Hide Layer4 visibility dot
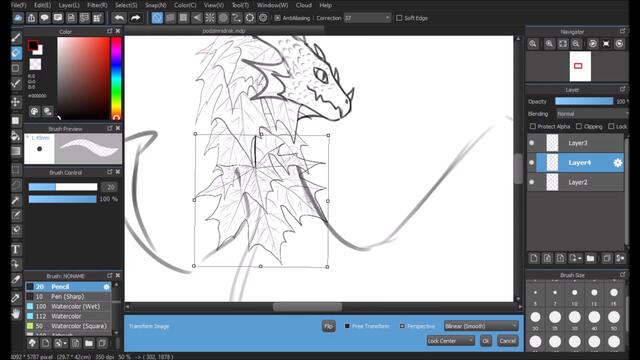Screen dimensions: 640x360 [531, 163]
